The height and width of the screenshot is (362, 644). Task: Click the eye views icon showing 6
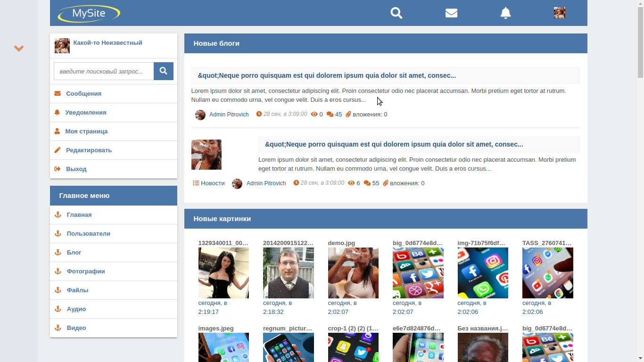(351, 183)
